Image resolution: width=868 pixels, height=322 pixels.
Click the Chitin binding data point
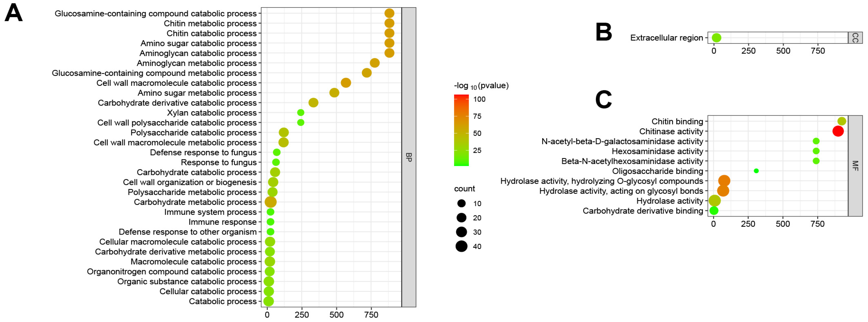pyautogui.click(x=842, y=121)
